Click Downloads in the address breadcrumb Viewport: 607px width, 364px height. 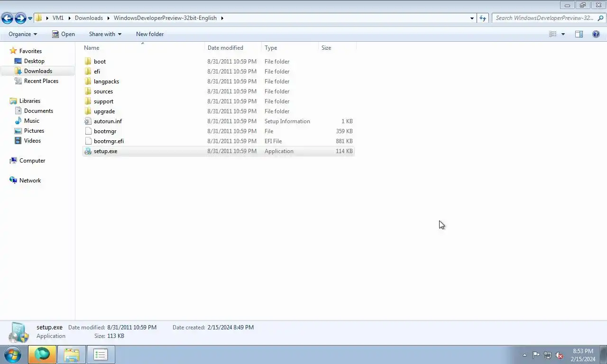point(89,18)
